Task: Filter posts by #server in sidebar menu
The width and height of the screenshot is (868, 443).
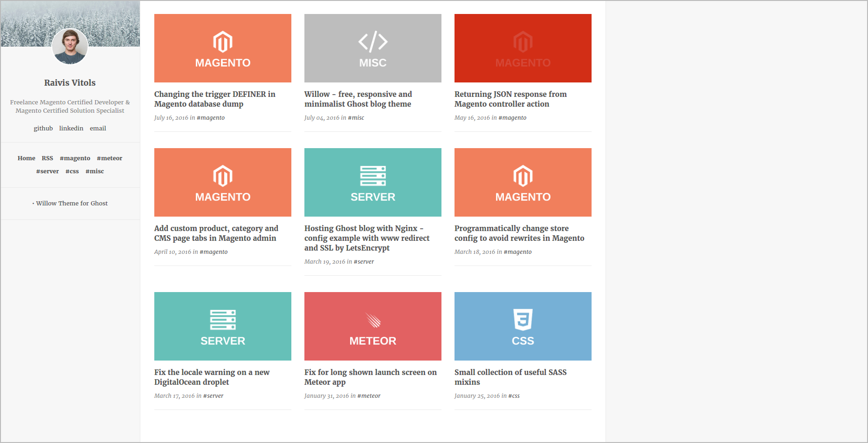Action: point(48,171)
